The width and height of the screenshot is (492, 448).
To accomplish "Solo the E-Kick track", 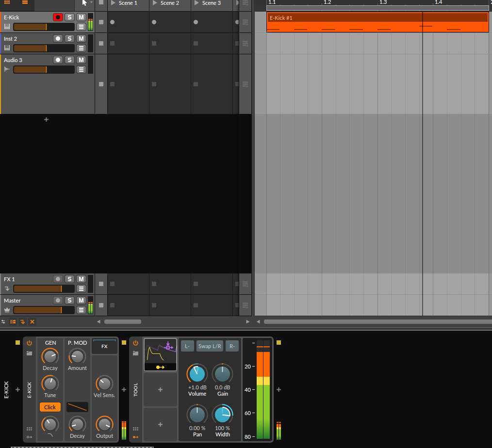I will (x=69, y=17).
